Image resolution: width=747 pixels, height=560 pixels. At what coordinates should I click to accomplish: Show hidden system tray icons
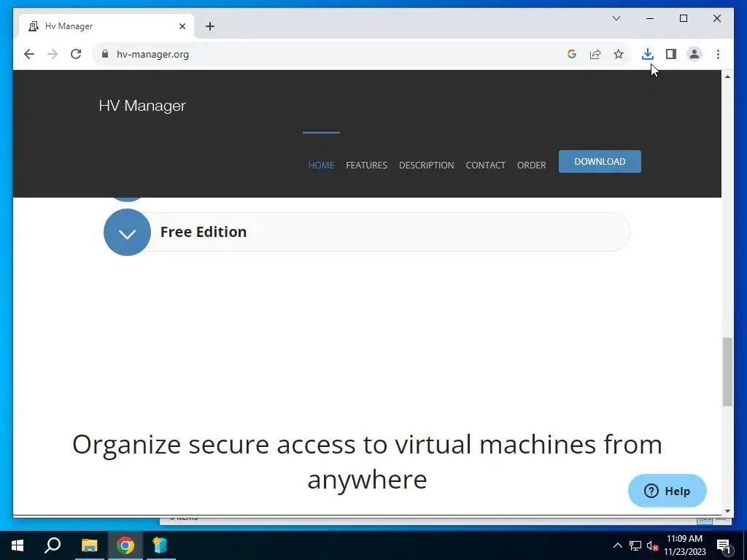(x=617, y=545)
